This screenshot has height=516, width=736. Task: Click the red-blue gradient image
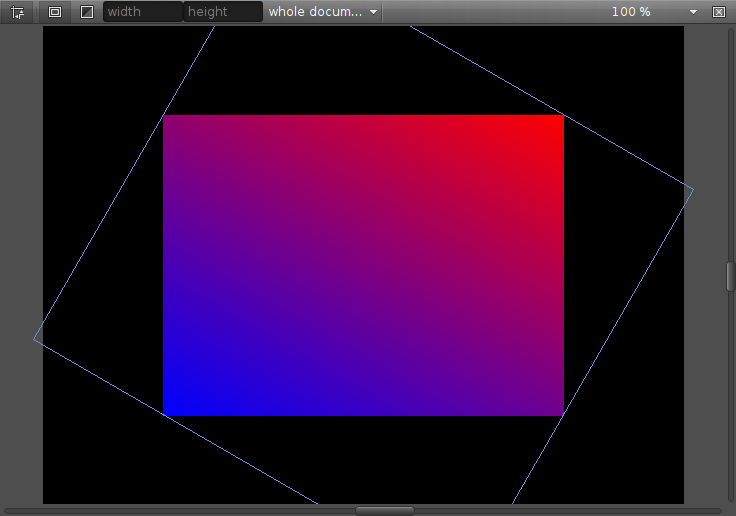point(363,265)
